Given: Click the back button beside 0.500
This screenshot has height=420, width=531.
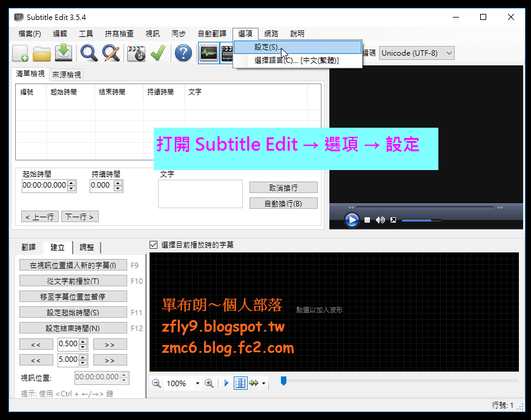Looking at the screenshot, I should click(36, 344).
